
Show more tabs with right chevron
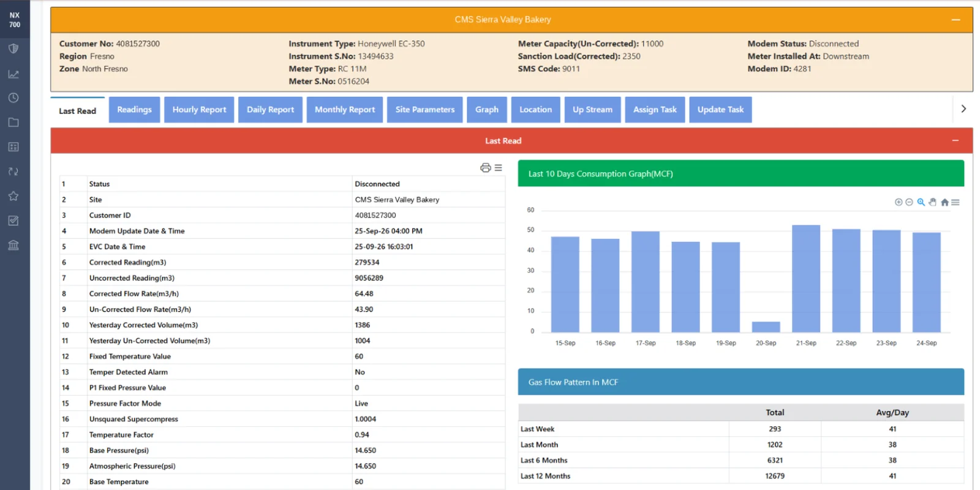[x=963, y=109]
